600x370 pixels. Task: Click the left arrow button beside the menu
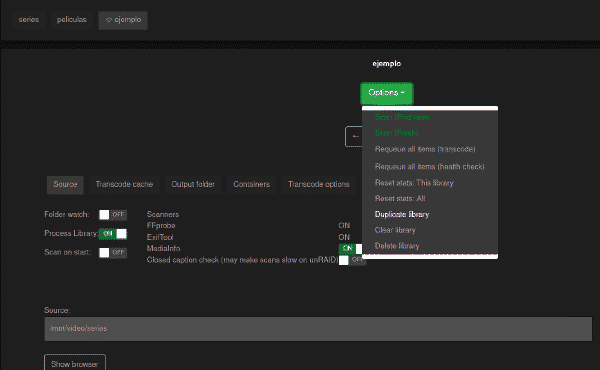[x=354, y=137]
